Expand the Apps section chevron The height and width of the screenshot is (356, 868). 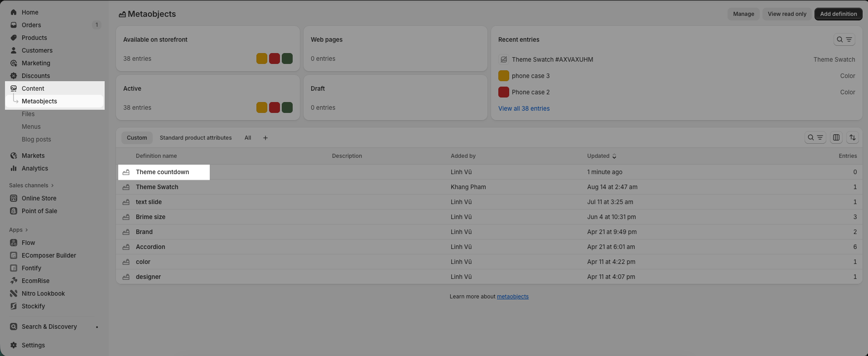27,230
